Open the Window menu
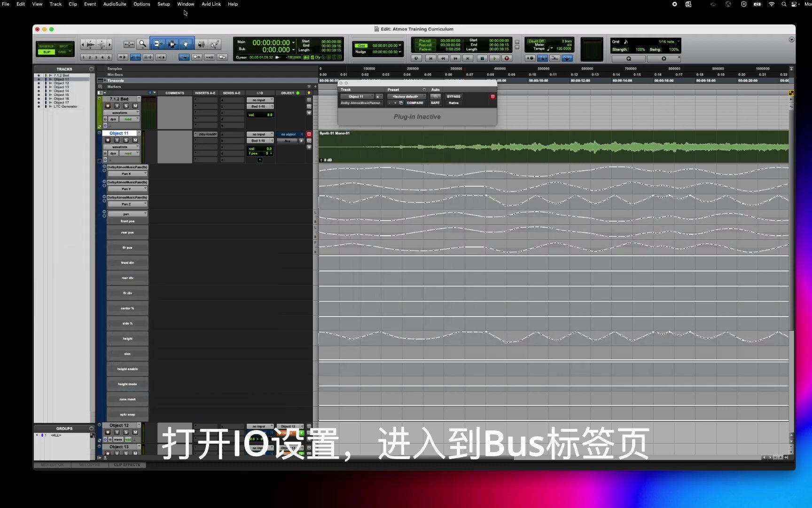The width and height of the screenshot is (812, 508). point(186,4)
